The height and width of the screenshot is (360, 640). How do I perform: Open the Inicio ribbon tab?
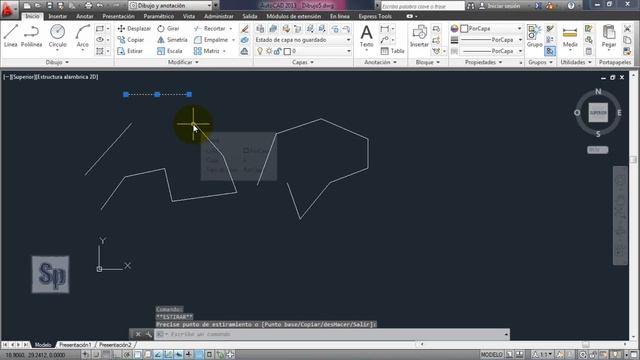[32, 16]
